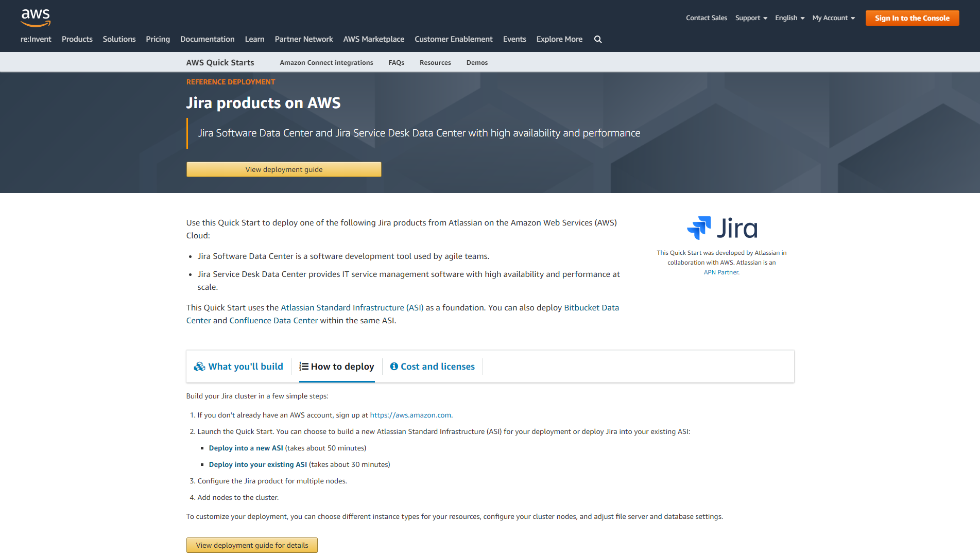Image resolution: width=980 pixels, height=556 pixels.
Task: Open the Explore More menu
Action: pyautogui.click(x=559, y=39)
